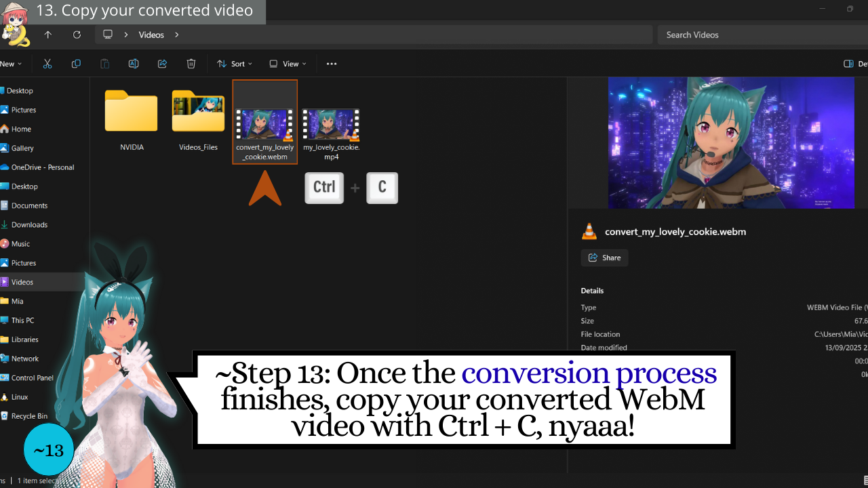Select Gallery in navigation pane
This screenshot has width=868, height=488.
[22, 148]
